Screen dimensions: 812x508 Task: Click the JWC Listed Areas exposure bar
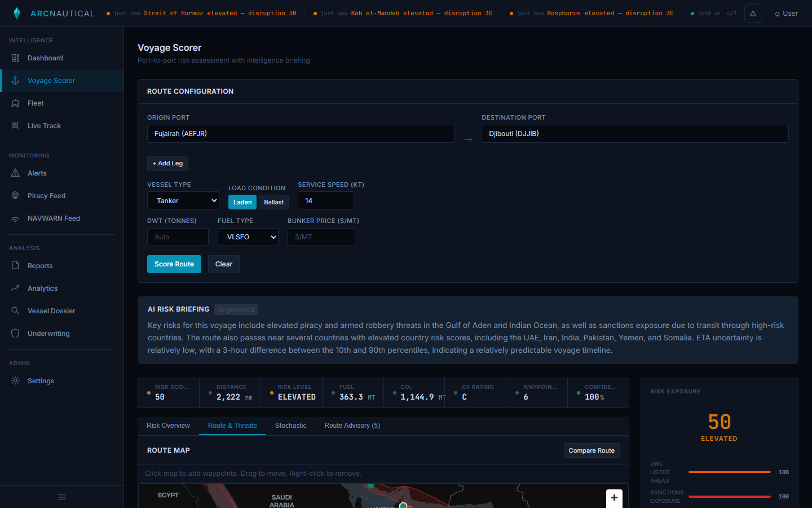(729, 472)
